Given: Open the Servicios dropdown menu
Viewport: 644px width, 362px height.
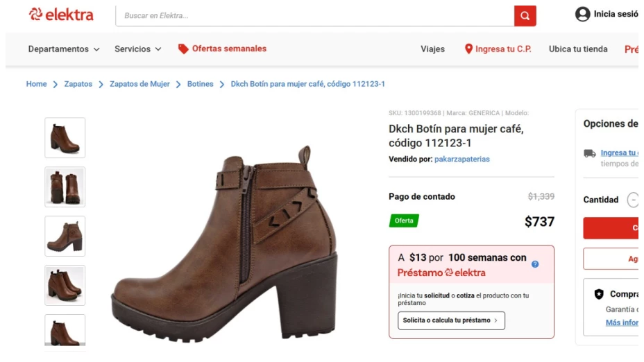Looking at the screenshot, I should coord(137,49).
